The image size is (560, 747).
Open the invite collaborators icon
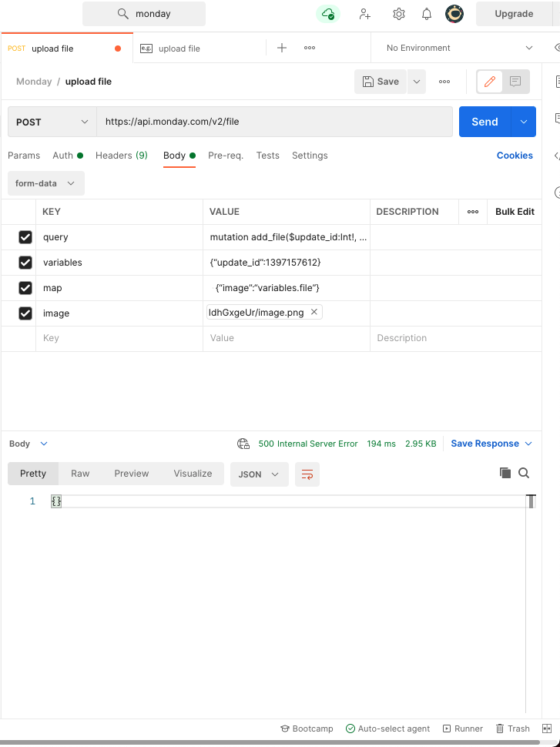[x=364, y=13]
